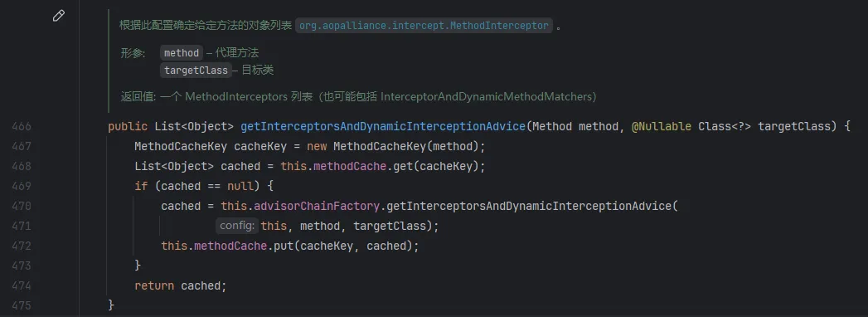The height and width of the screenshot is (317, 868).
Task: Click gutter line number 472
Action: (21, 246)
